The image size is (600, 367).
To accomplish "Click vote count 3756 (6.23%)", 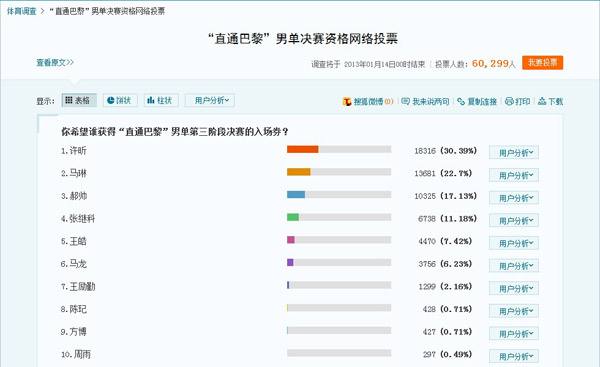I will (445, 264).
